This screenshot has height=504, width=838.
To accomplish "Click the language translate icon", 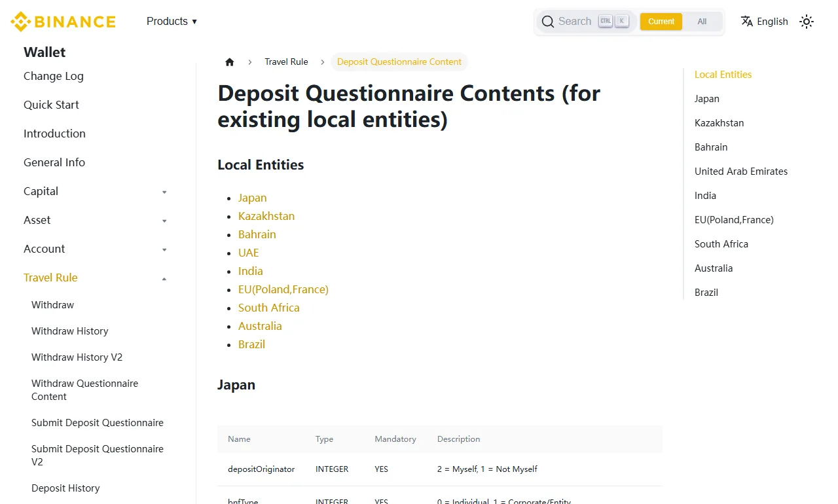I will pyautogui.click(x=747, y=21).
